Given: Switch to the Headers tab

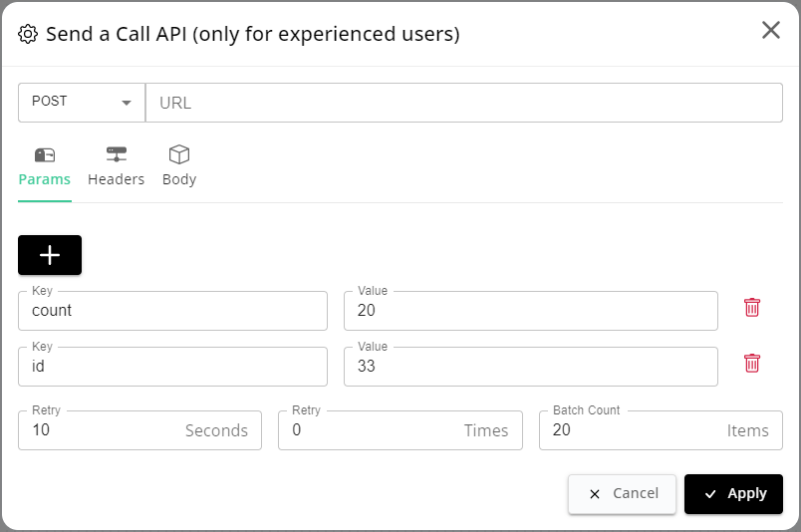Looking at the screenshot, I should [x=116, y=167].
